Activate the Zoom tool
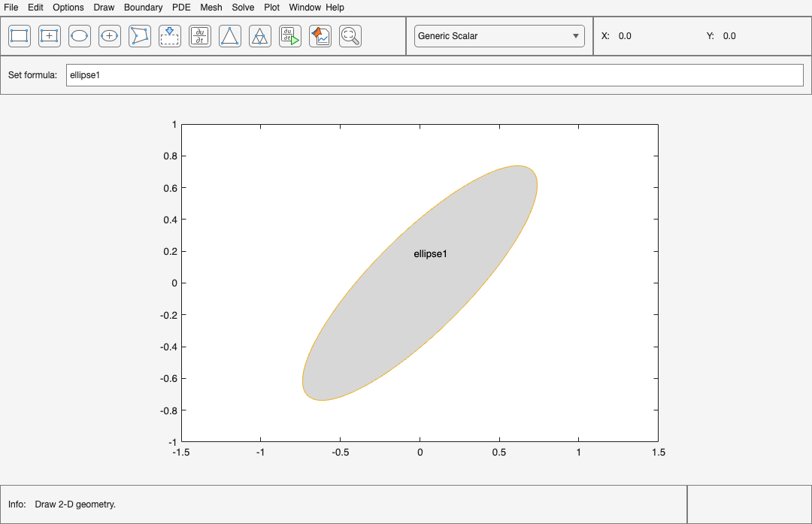The width and height of the screenshot is (812, 524). click(350, 35)
